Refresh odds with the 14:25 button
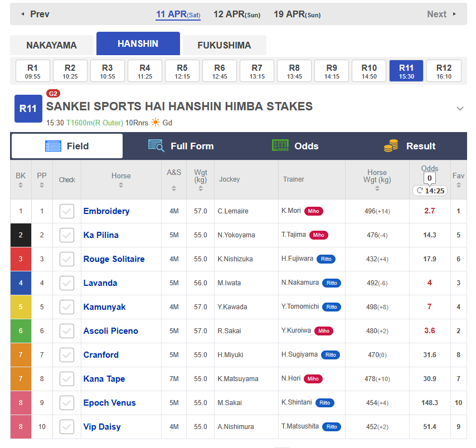The width and height of the screenshot is (476, 448). [x=430, y=191]
